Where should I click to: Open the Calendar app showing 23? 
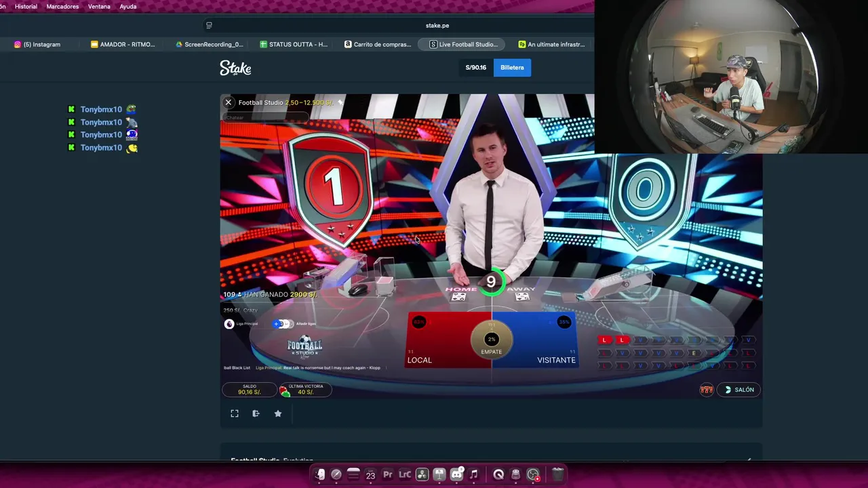(x=370, y=474)
